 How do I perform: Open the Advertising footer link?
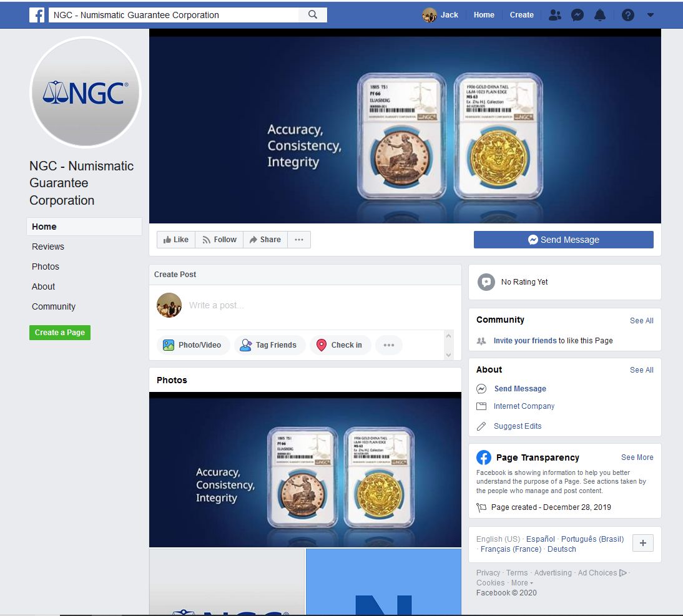click(553, 572)
